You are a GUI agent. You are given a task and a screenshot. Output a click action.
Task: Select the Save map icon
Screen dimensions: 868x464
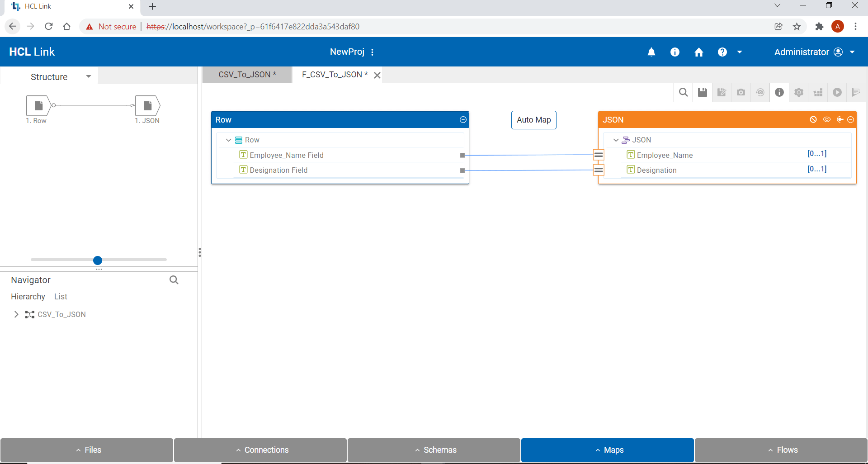702,92
